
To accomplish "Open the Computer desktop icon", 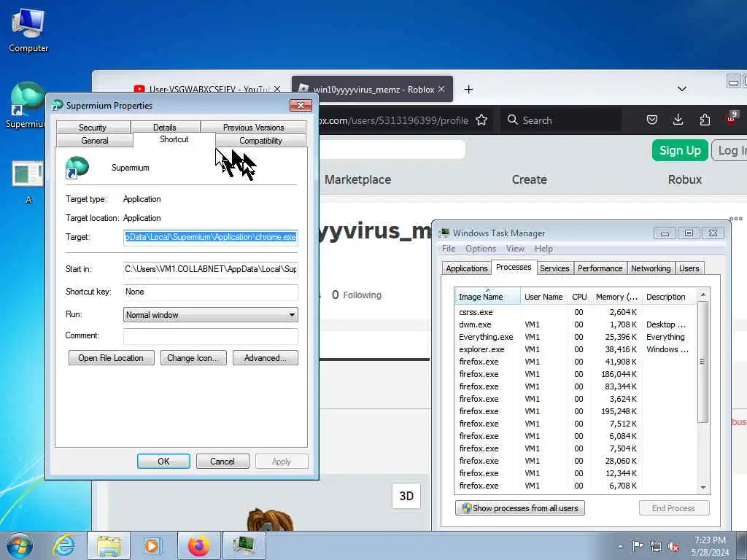I will [28, 29].
